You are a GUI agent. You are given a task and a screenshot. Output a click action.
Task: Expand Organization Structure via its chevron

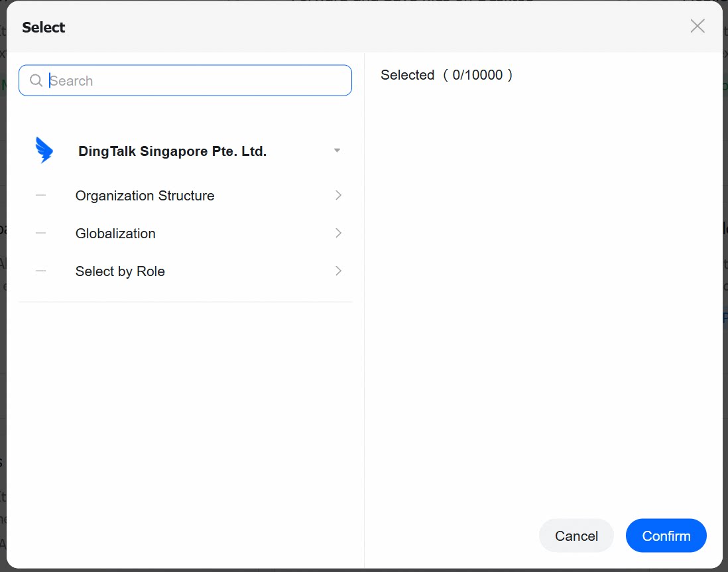point(338,195)
